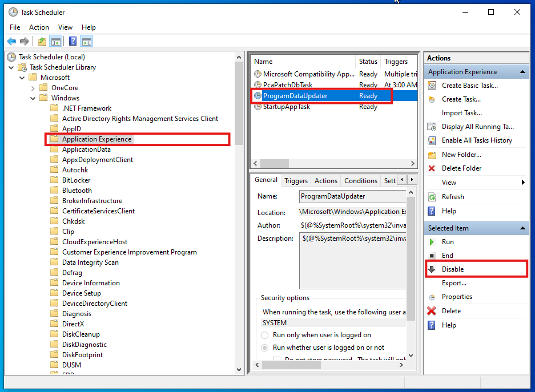Image resolution: width=535 pixels, height=392 pixels.
Task: Expand the OneCore folder node
Action: [33, 88]
